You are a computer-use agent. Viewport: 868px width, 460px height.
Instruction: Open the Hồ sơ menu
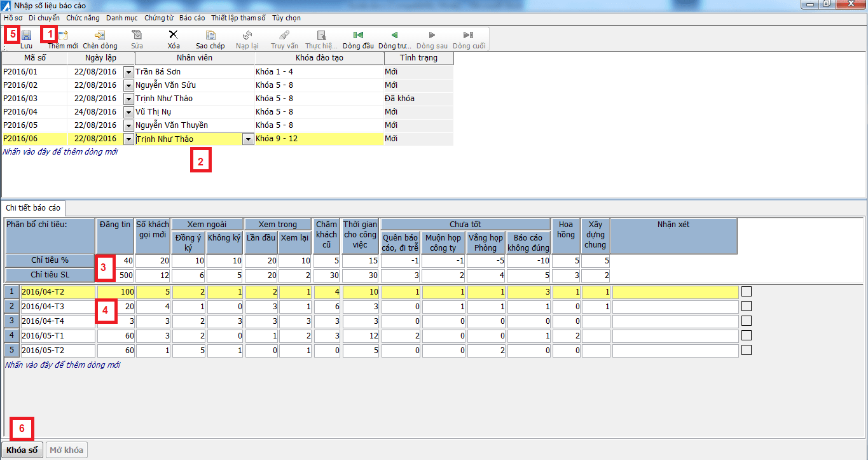coord(13,18)
